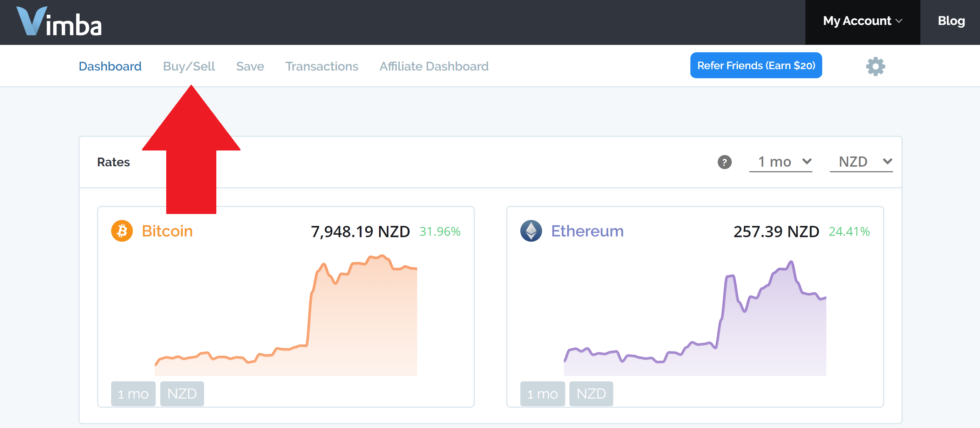This screenshot has width=980, height=428.
Task: Click the Ethereum purple price chart
Action: point(695,318)
